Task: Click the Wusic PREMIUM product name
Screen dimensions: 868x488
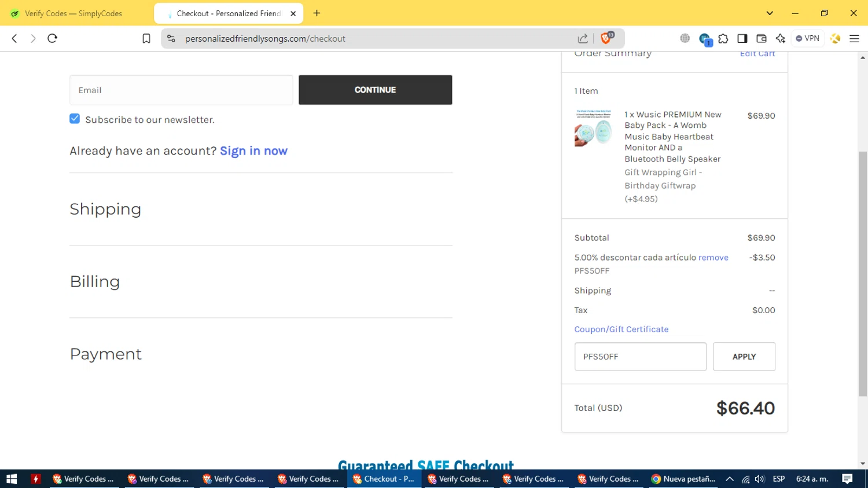Action: 673,137
